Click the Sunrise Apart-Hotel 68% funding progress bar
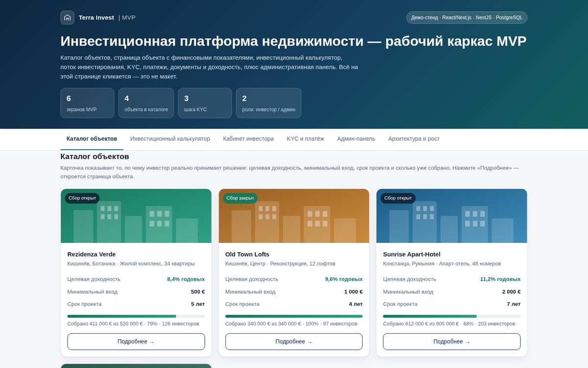588x368 pixels. (x=452, y=316)
